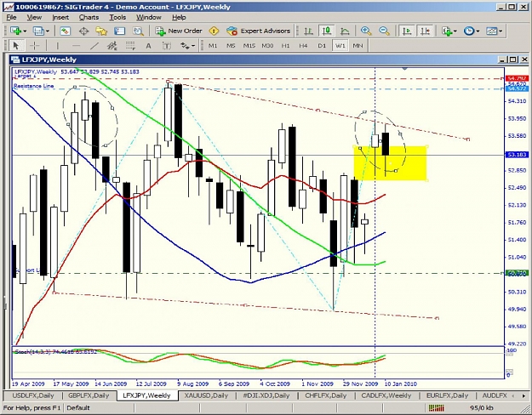Switch to M5 timeframe
This screenshot has height=415, width=532.
click(231, 45)
